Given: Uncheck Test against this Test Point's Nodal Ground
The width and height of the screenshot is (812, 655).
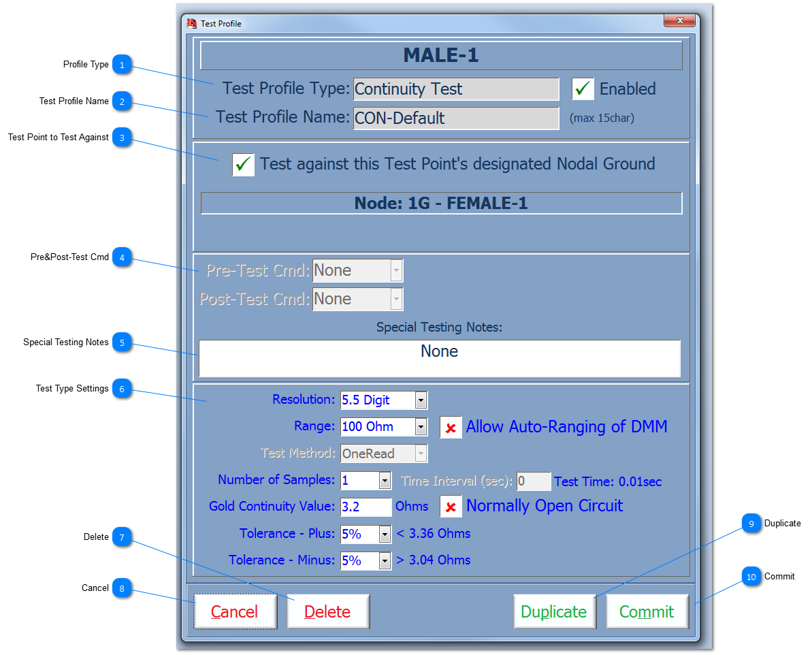Looking at the screenshot, I should 243,164.
